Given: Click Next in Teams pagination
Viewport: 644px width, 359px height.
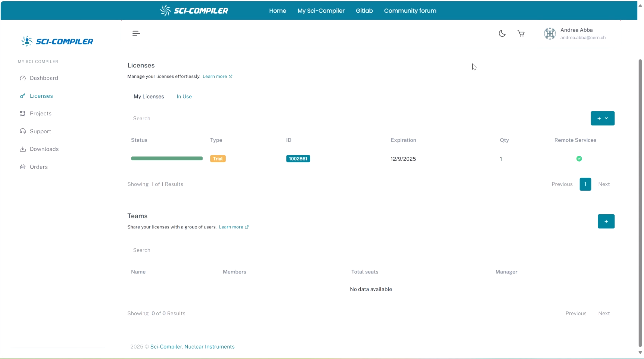Looking at the screenshot, I should point(604,313).
